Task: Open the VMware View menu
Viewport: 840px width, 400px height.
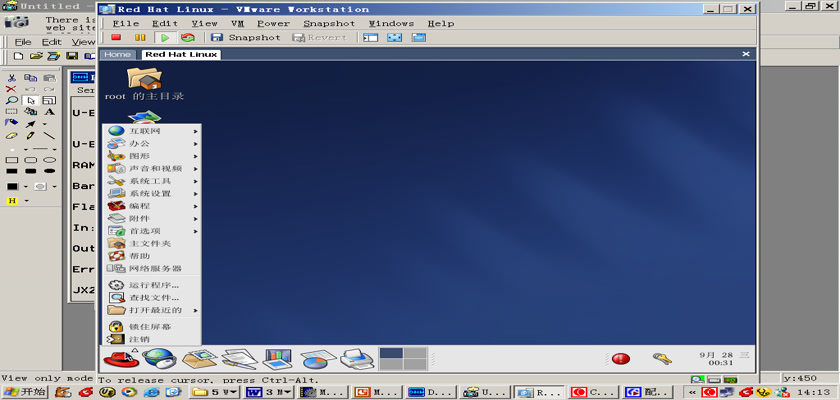Action: click(x=205, y=24)
